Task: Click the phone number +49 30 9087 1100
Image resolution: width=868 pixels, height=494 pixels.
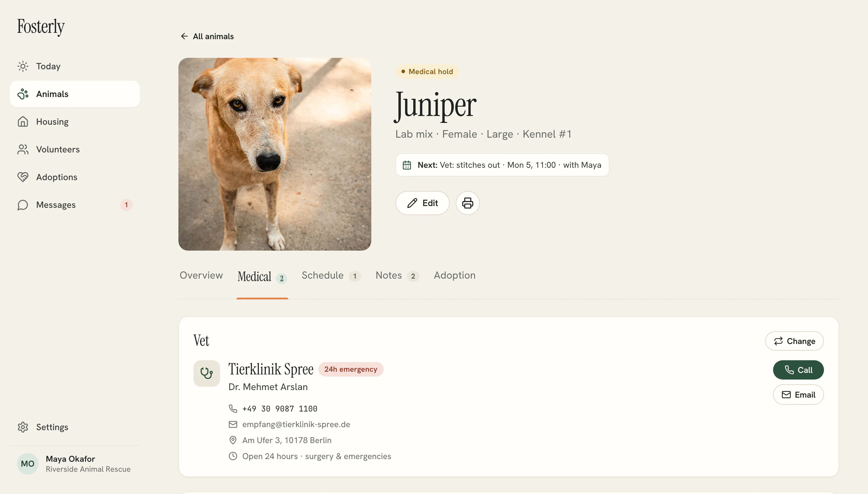Action: click(280, 408)
